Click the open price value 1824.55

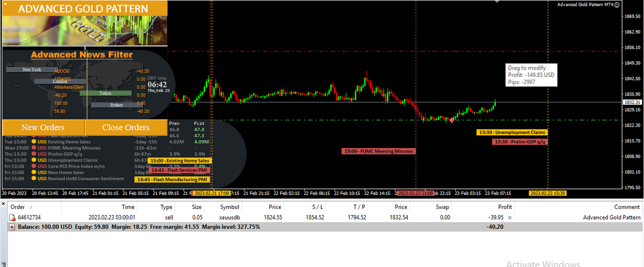(x=273, y=217)
